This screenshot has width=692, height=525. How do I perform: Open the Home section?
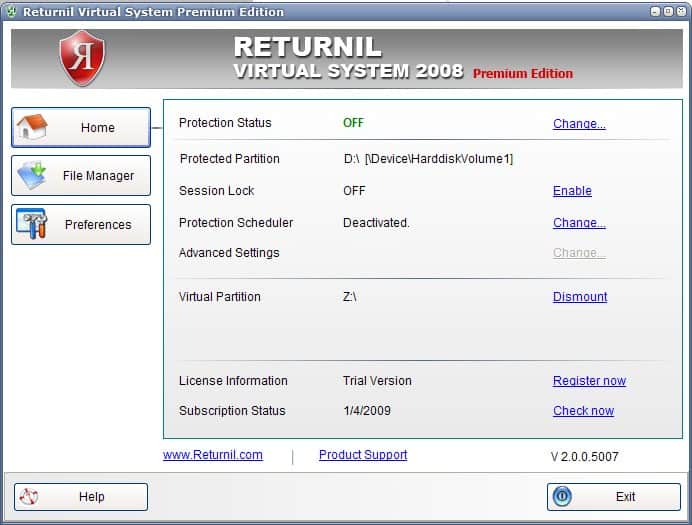tap(81, 128)
